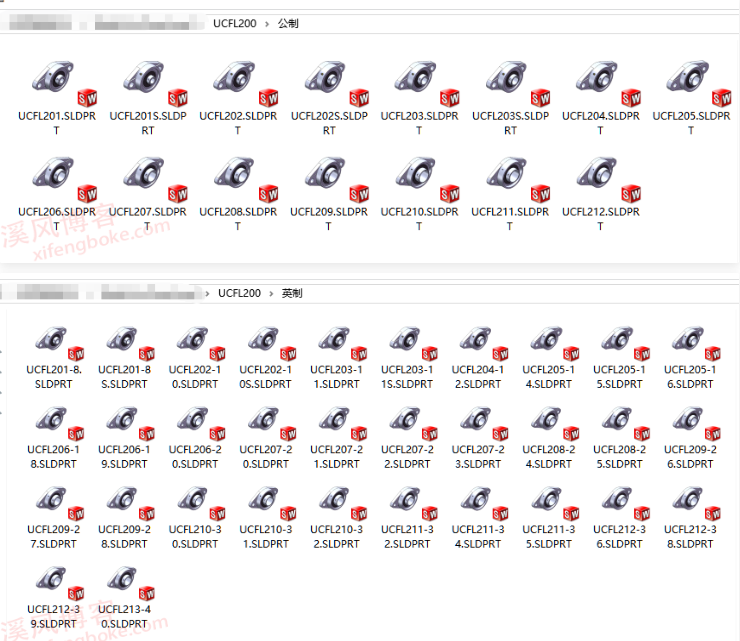Click the UCFL203-11.SLDPRT file icon
The image size is (740, 641).
click(x=342, y=344)
